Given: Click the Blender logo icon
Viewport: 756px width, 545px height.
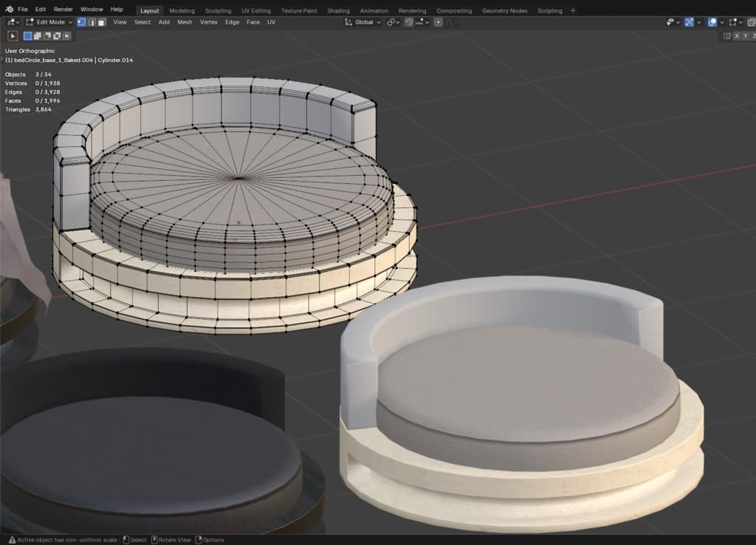Looking at the screenshot, I should [x=9, y=10].
